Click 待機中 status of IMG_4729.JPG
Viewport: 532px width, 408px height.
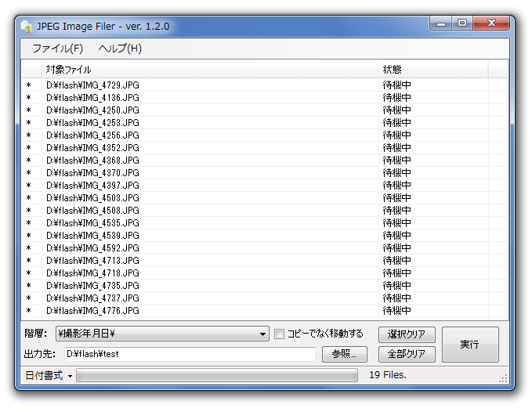pos(396,85)
